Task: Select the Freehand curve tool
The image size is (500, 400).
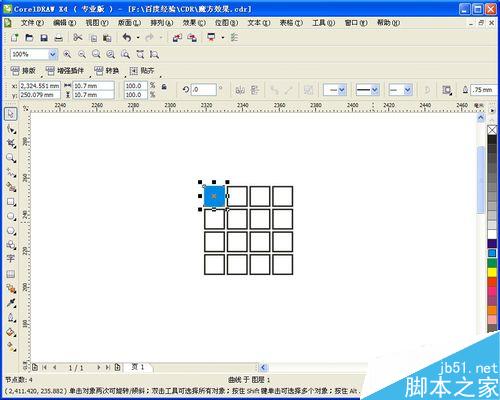Action: tap(11, 173)
